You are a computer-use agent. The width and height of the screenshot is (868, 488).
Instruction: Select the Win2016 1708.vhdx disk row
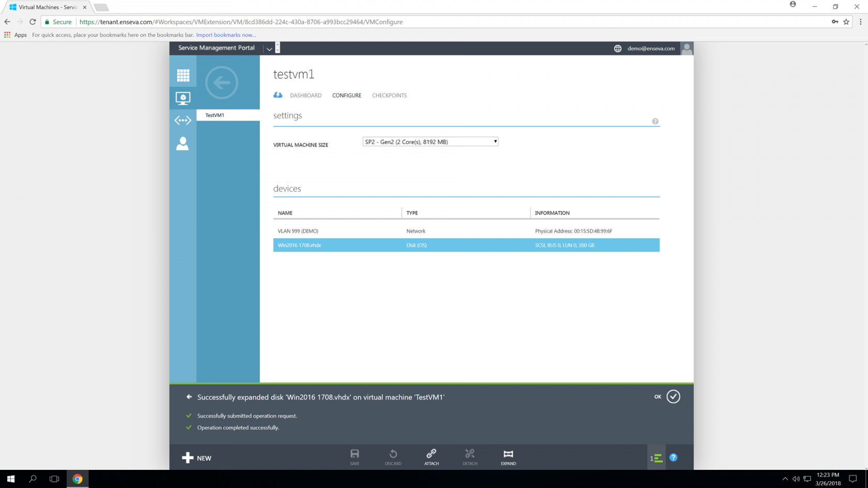pos(466,245)
